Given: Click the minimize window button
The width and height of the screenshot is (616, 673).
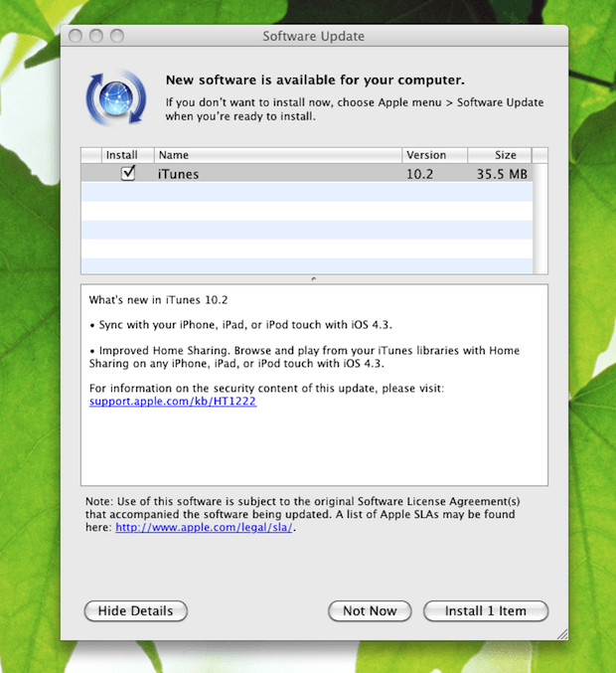Looking at the screenshot, I should (x=96, y=36).
